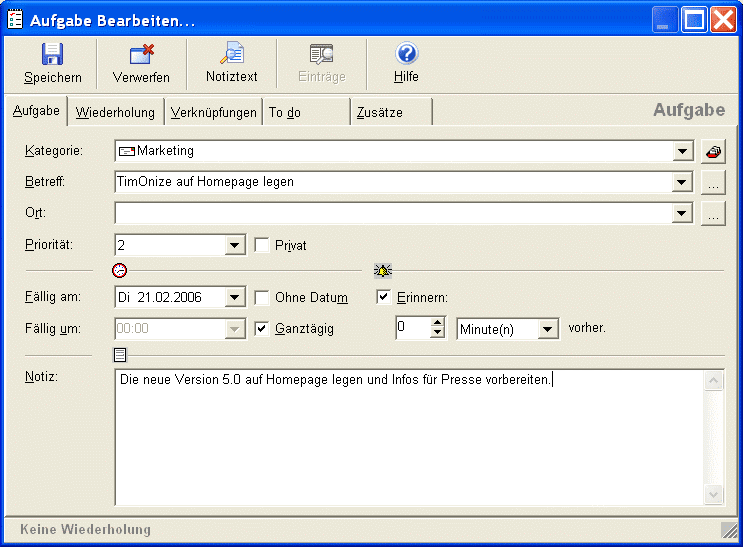Close the Aufgabe Bearbeiten window
The height and width of the screenshot is (547, 743).
[x=724, y=20]
